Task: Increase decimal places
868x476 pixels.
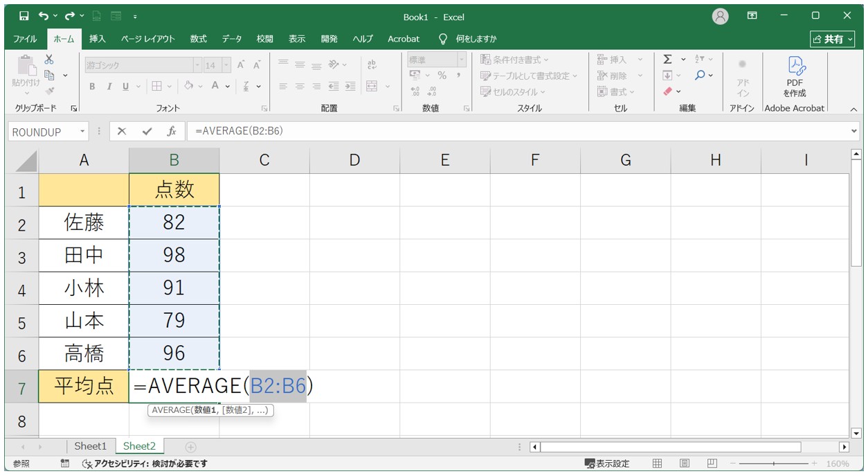Action: [415, 91]
